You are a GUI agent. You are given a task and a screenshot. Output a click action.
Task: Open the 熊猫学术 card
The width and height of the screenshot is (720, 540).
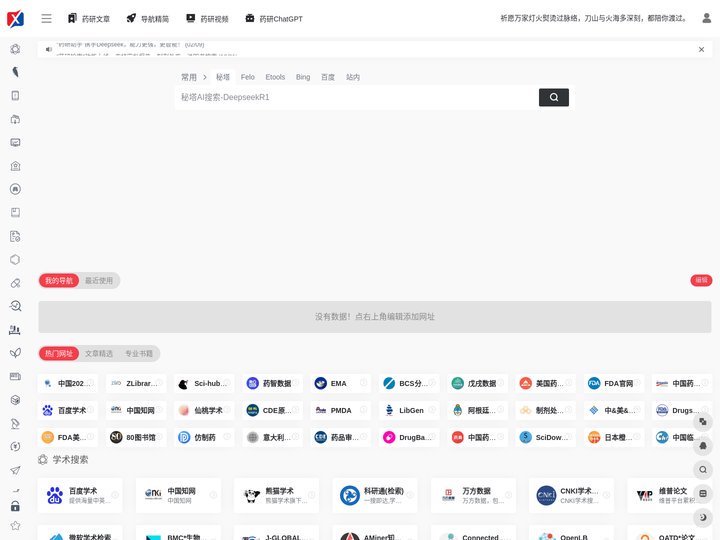(276, 495)
